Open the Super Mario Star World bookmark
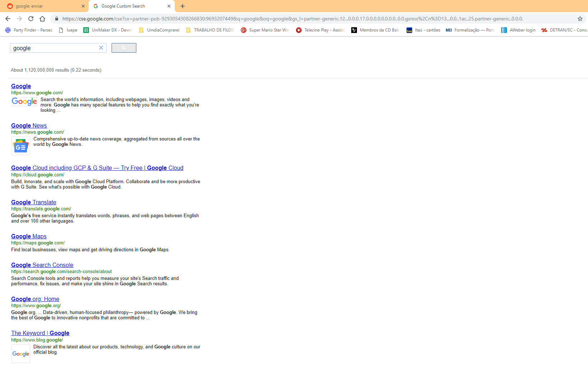This screenshot has height=372, width=588. 265,30
